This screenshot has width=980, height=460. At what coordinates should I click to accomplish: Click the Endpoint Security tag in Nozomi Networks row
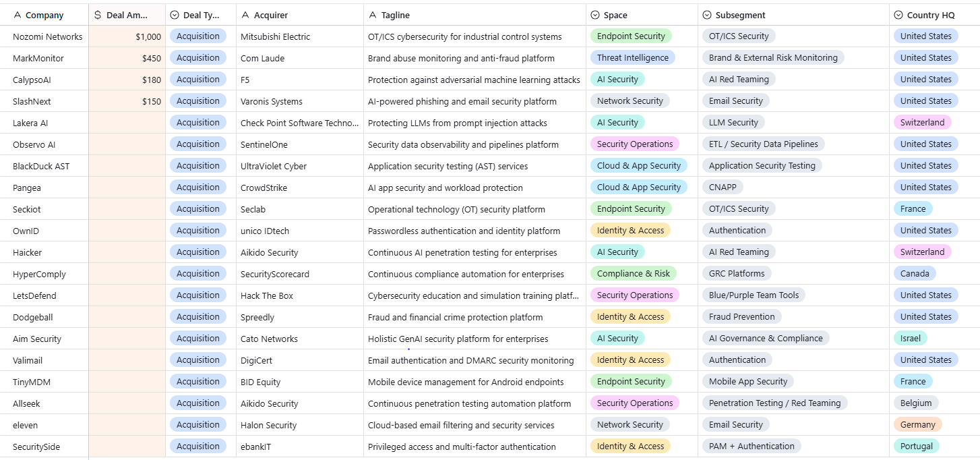coord(631,36)
